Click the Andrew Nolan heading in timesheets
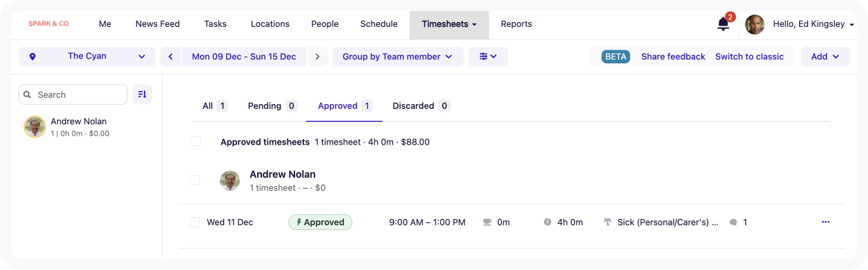This screenshot has height=270, width=868. tap(283, 174)
